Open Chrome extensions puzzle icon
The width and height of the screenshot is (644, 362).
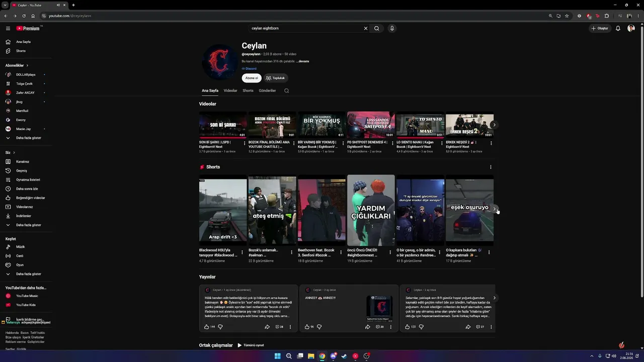click(x=607, y=16)
